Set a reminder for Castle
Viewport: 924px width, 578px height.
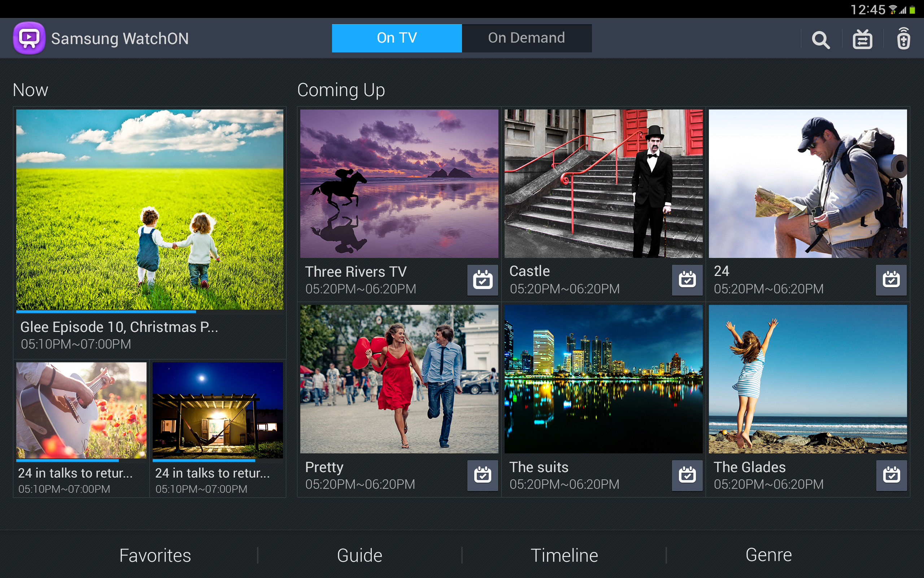pos(687,280)
